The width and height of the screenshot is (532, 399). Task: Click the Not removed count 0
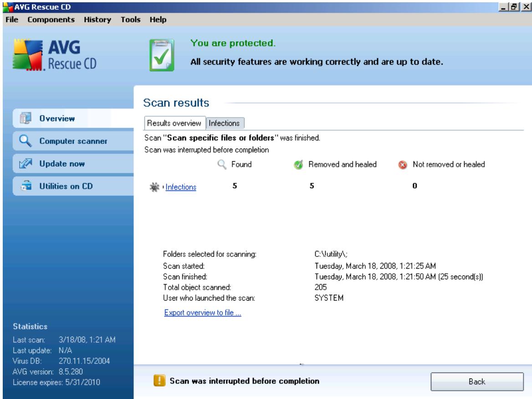[x=414, y=185]
